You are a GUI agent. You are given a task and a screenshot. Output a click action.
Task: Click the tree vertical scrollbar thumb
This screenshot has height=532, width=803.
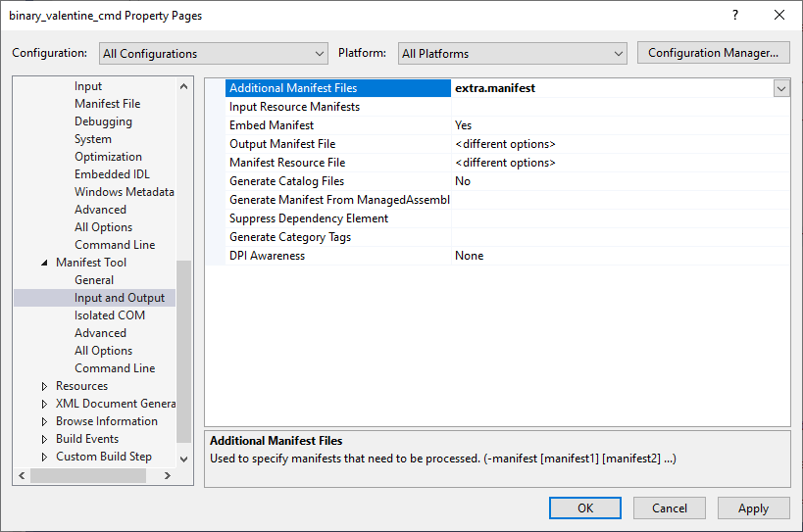tap(184, 352)
